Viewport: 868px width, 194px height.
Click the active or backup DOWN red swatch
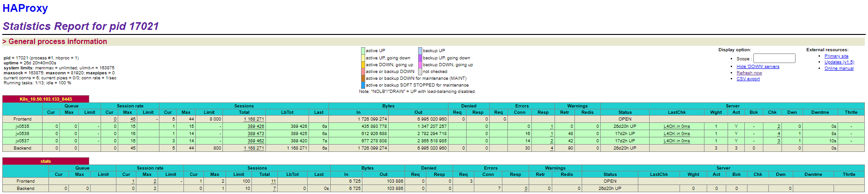[x=363, y=72]
